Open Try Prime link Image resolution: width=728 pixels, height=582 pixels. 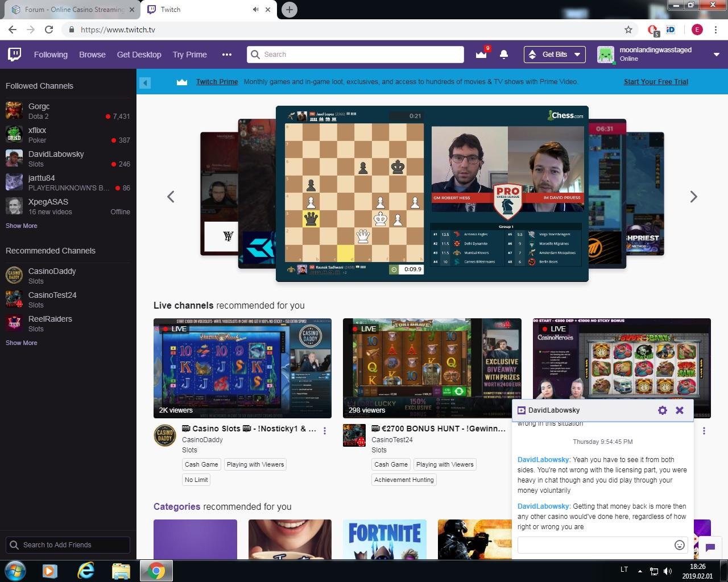point(189,55)
